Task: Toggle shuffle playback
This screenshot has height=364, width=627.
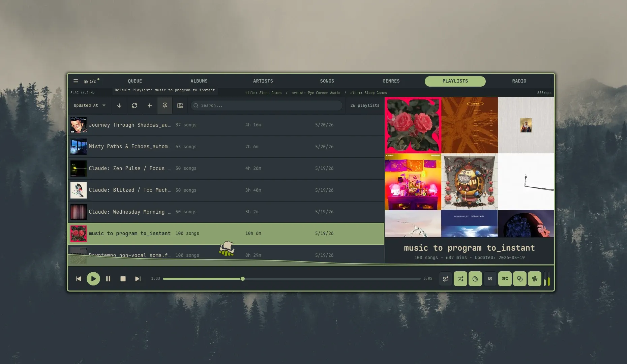Action: pos(460,279)
